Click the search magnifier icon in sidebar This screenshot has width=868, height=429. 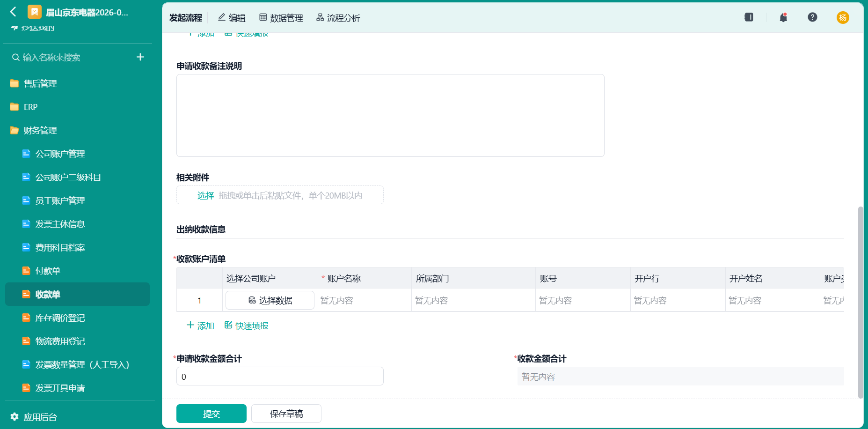[16, 57]
